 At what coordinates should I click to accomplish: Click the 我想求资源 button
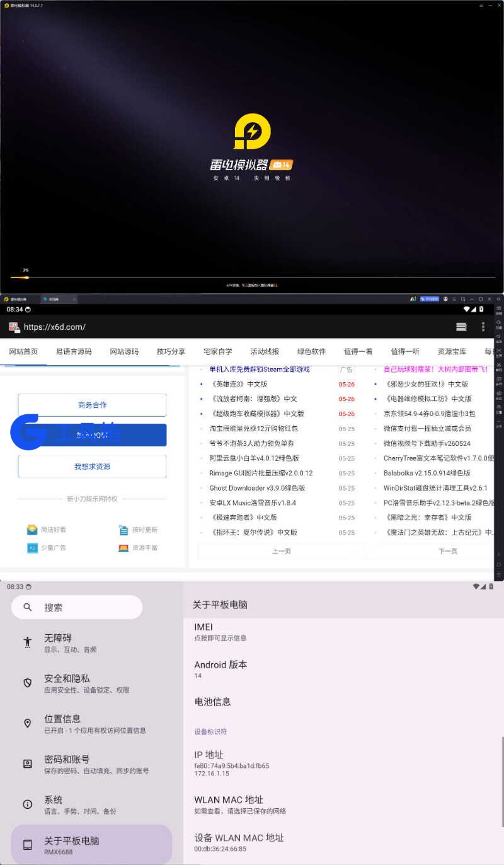click(x=92, y=467)
